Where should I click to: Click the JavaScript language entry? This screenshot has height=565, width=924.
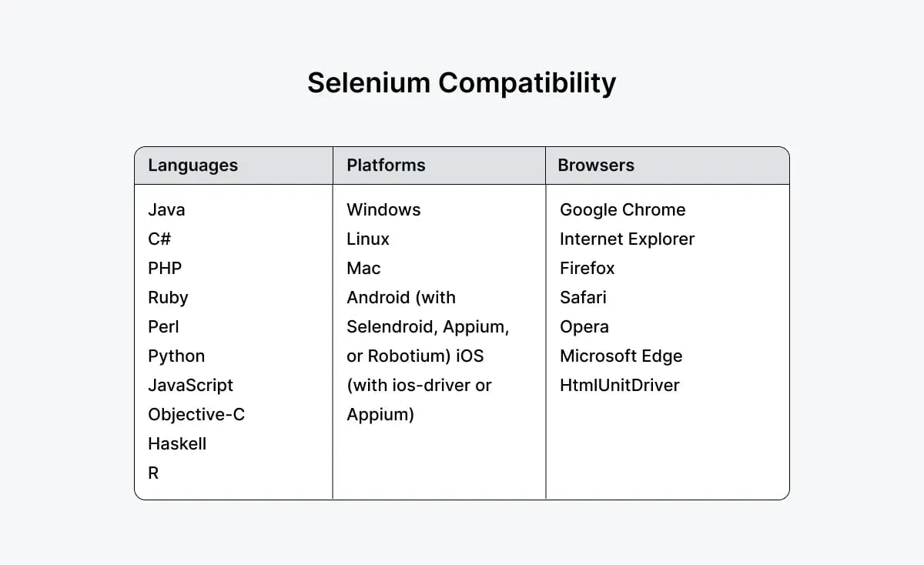(x=190, y=386)
